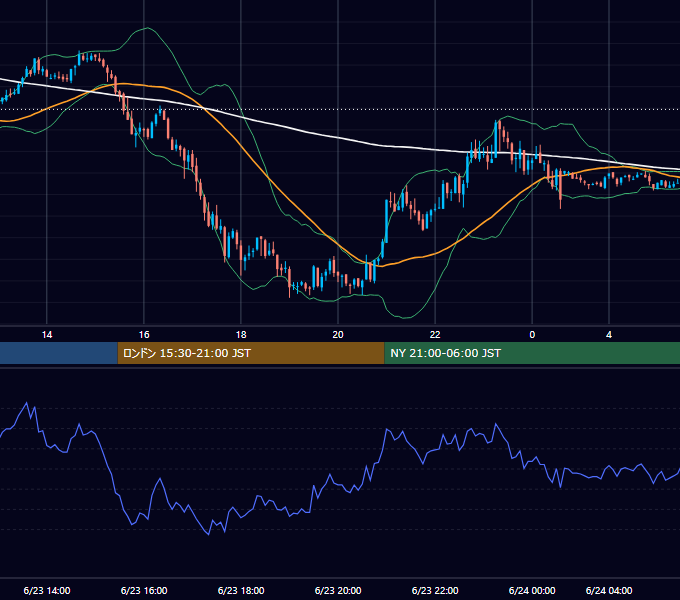
Task: Click the 4 hour label on price chart axis
Action: [x=609, y=335]
